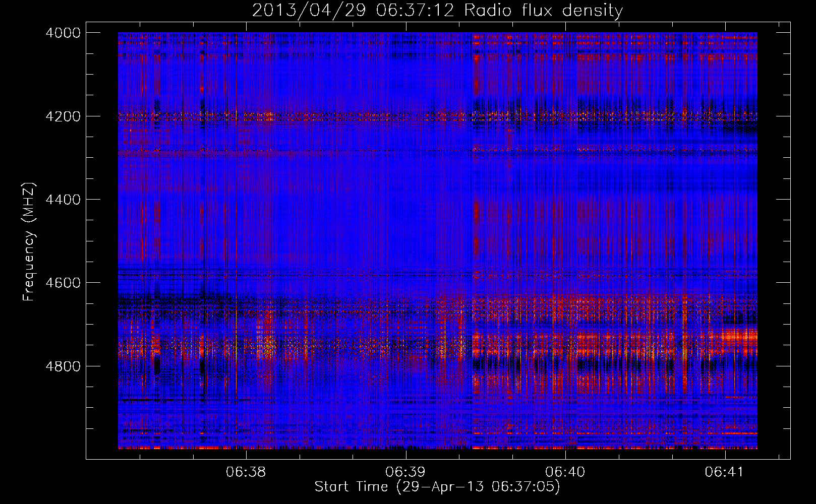Click the "Frequency (MHZ)" axis label
816x504 pixels.
[x=29, y=242]
